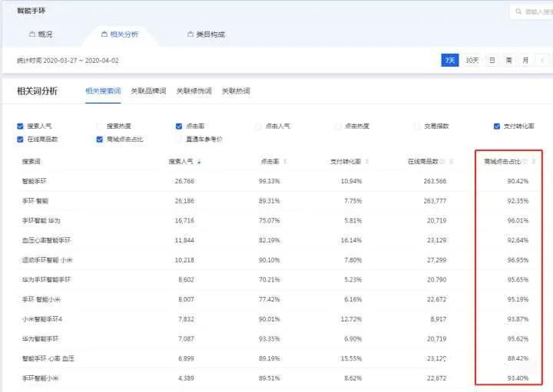Select search term 手环 智能小米
Screen dimensions: 553x392
pos(41,300)
